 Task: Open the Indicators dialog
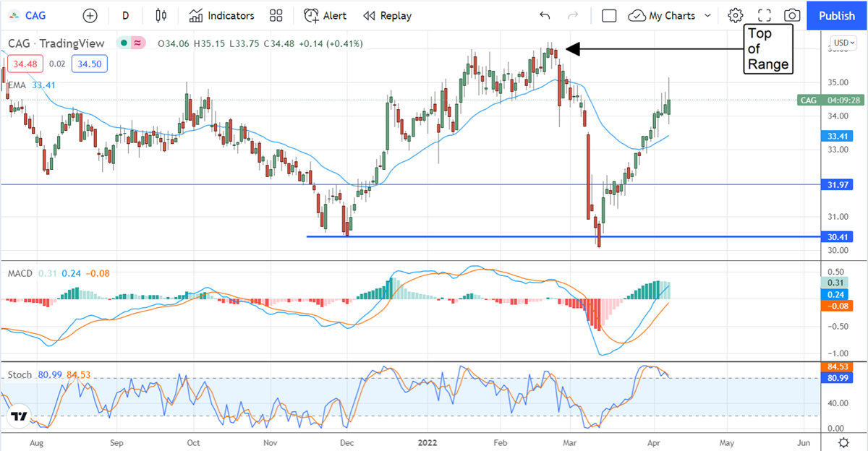tap(222, 15)
